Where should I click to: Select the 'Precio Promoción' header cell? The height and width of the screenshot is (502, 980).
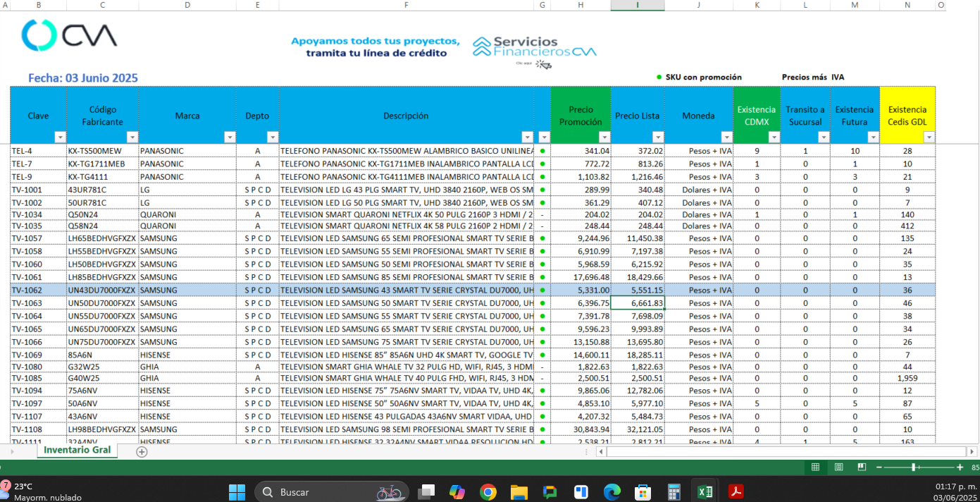click(581, 115)
